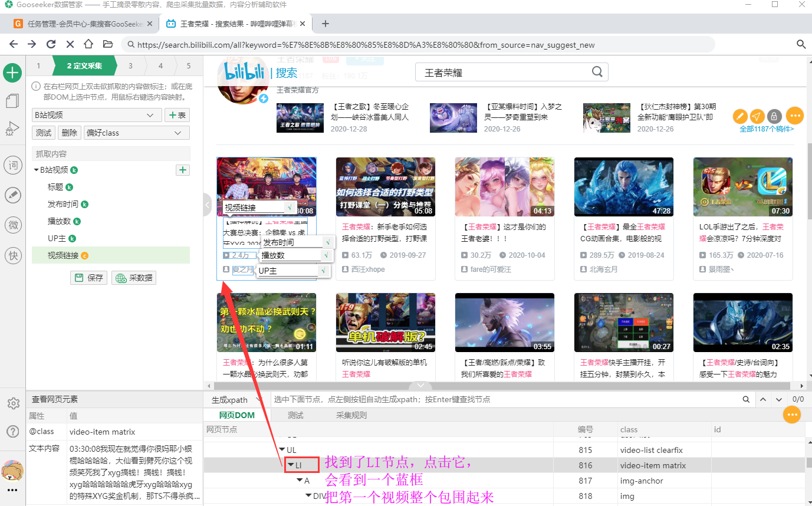This screenshot has height=506, width=812.
Task: Select the 标题 field in tree
Action: click(55, 187)
